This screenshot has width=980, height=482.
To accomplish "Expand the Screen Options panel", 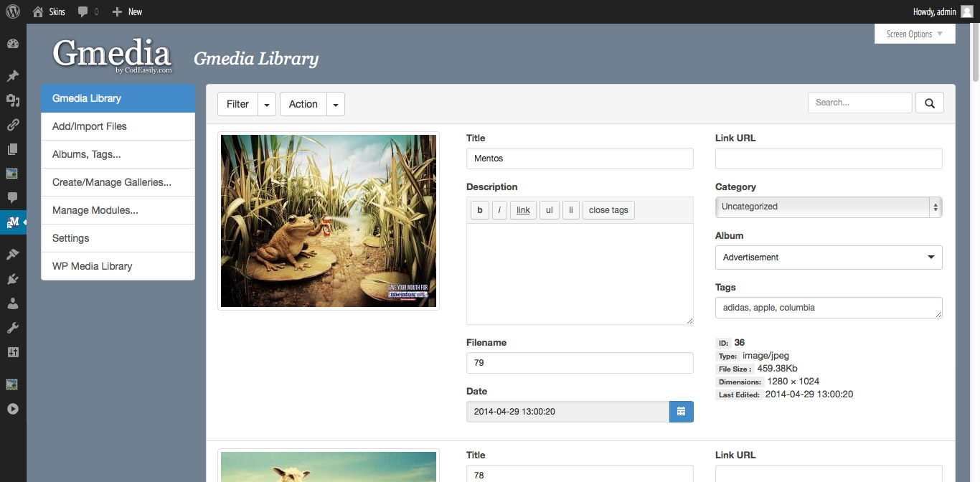I will [914, 34].
